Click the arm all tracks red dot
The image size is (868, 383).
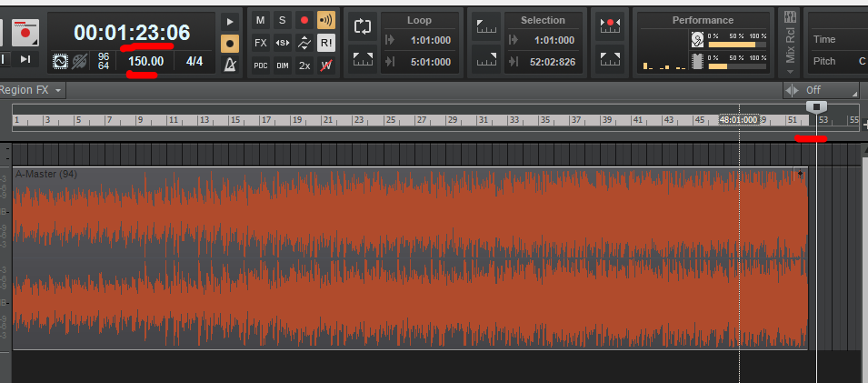click(304, 21)
